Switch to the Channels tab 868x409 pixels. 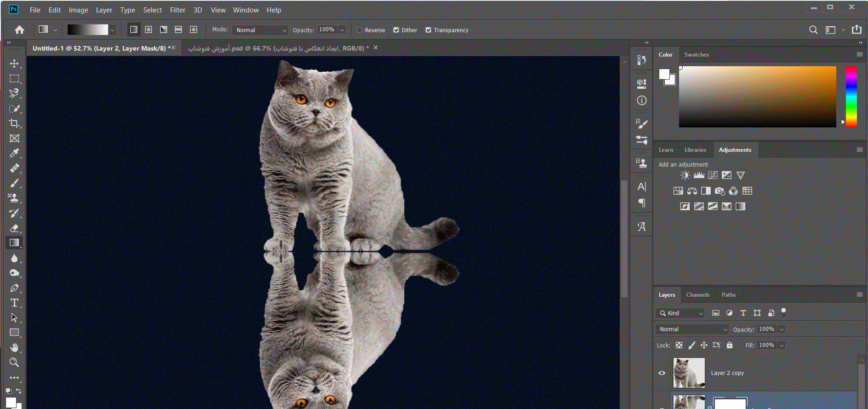697,295
